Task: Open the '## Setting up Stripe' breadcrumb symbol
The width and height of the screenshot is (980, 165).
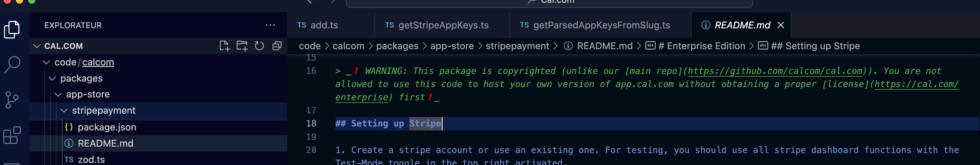Action: [x=809, y=46]
